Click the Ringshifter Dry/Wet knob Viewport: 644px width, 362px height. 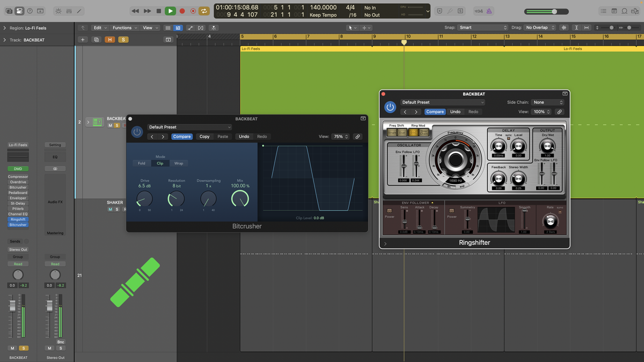[547, 146]
